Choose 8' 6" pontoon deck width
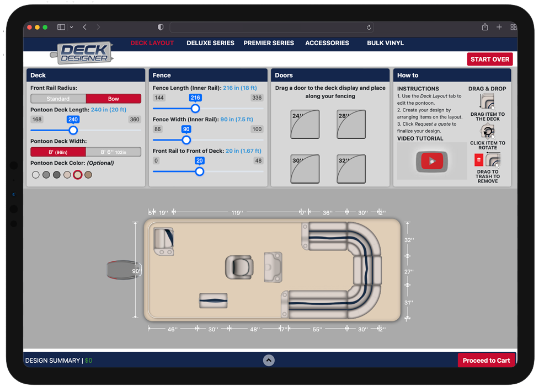 pyautogui.click(x=114, y=152)
